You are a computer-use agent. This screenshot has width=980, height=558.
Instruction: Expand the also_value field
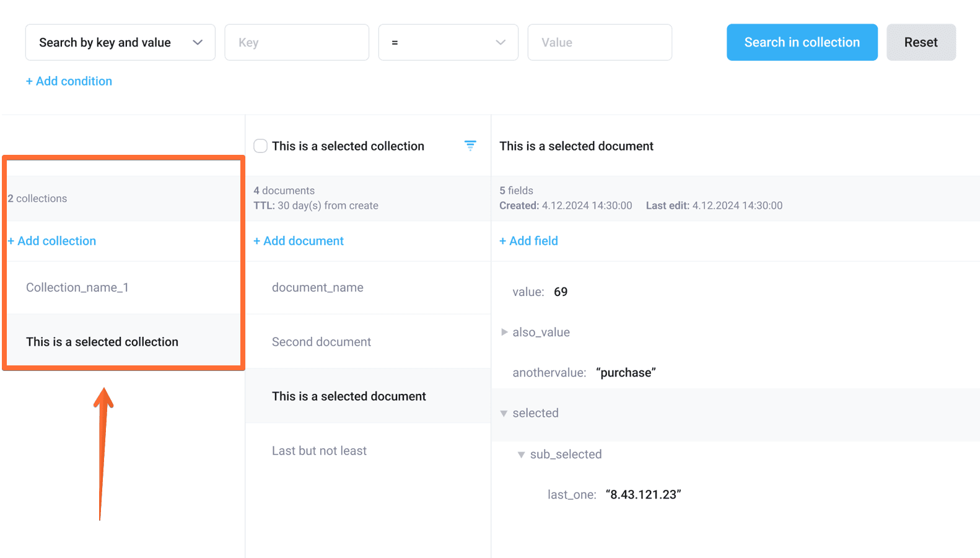point(504,333)
